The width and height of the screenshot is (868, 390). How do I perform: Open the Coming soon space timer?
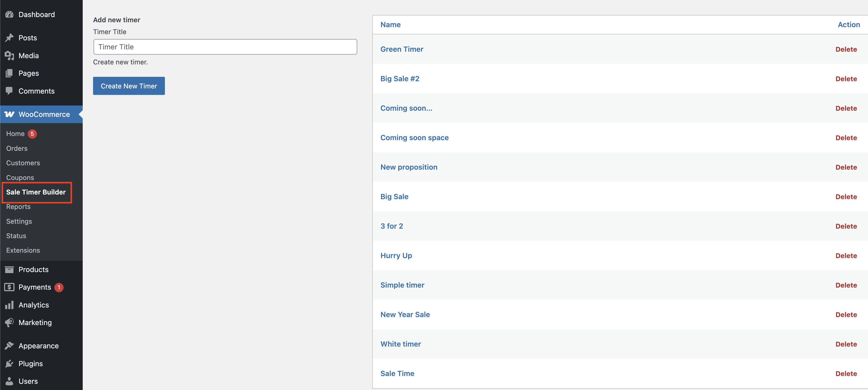coord(414,138)
